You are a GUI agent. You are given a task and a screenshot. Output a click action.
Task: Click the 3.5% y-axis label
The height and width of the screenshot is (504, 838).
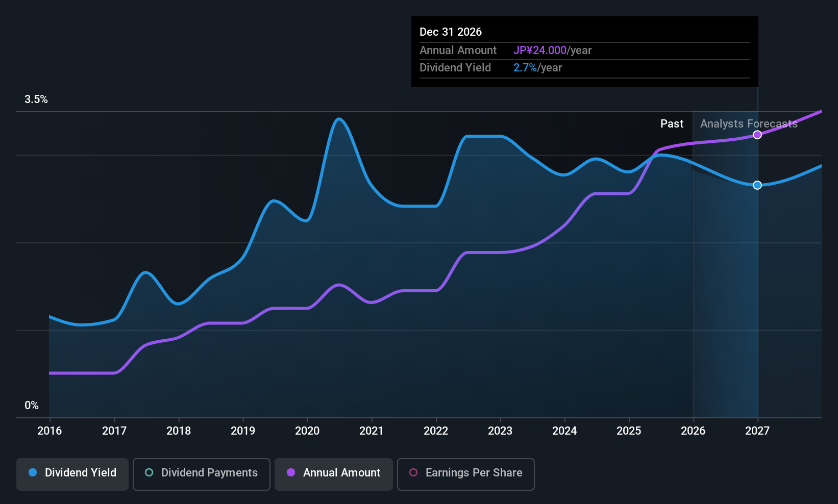tap(36, 99)
